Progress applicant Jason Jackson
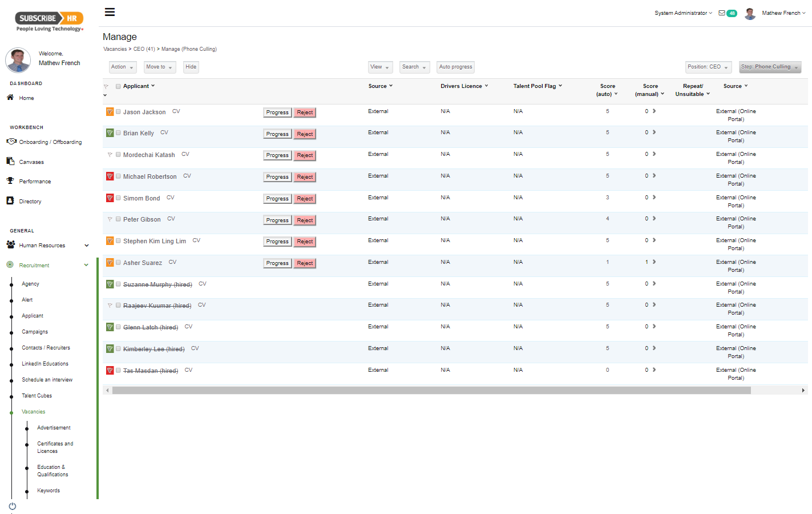Image resolution: width=812 pixels, height=514 pixels. click(277, 112)
